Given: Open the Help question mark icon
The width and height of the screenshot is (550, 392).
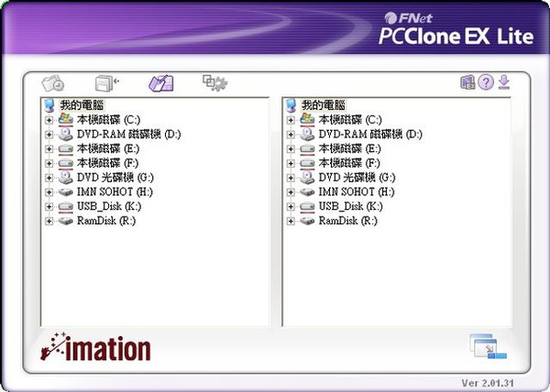Looking at the screenshot, I should tap(486, 82).
